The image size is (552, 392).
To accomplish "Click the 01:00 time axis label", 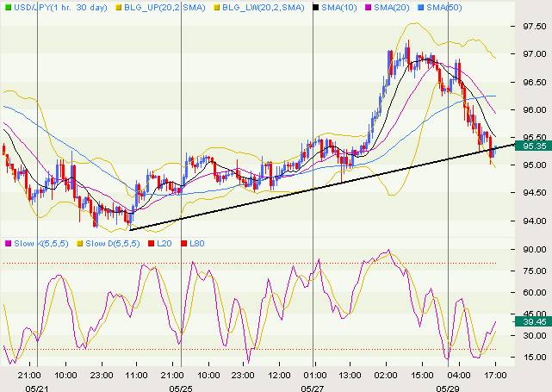I will (x=314, y=375).
